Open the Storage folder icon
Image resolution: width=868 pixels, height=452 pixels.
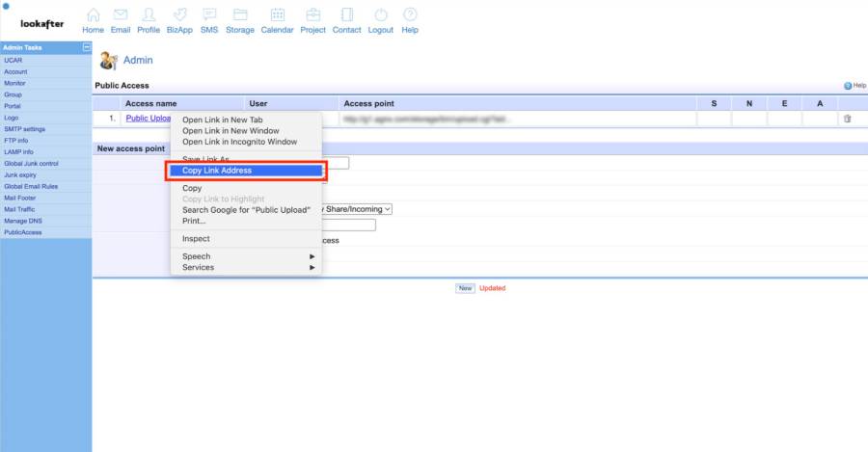[x=240, y=15]
